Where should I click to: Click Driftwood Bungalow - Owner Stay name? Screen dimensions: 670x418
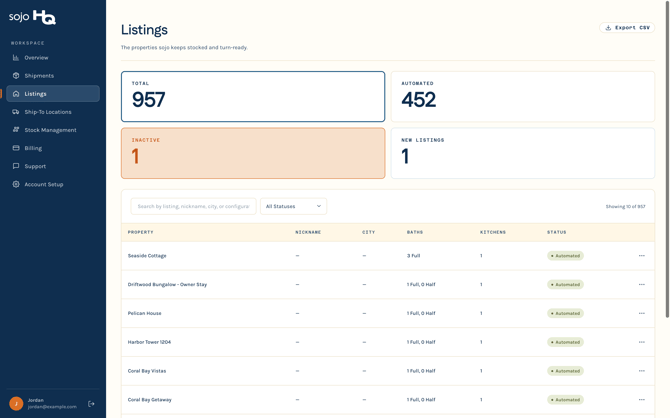coord(167,284)
